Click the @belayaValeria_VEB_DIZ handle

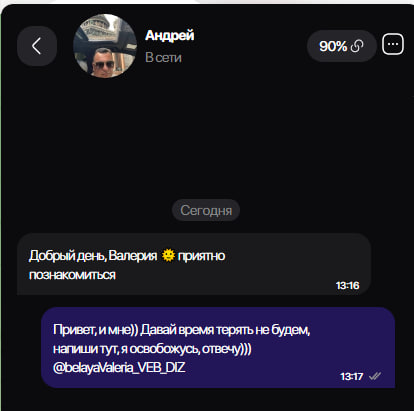[119, 368]
